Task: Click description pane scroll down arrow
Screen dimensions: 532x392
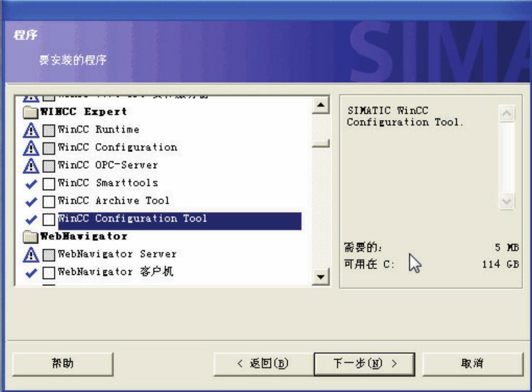Action: 507,201
